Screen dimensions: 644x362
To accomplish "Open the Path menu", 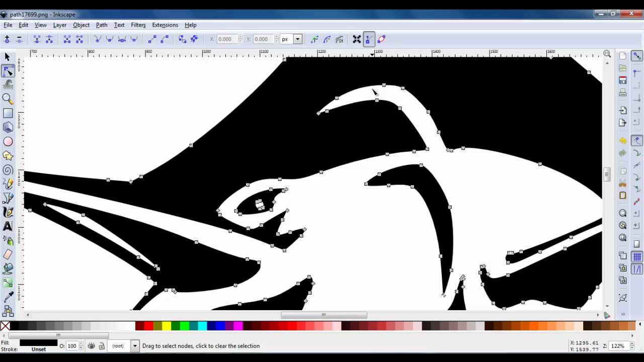I will 102,25.
